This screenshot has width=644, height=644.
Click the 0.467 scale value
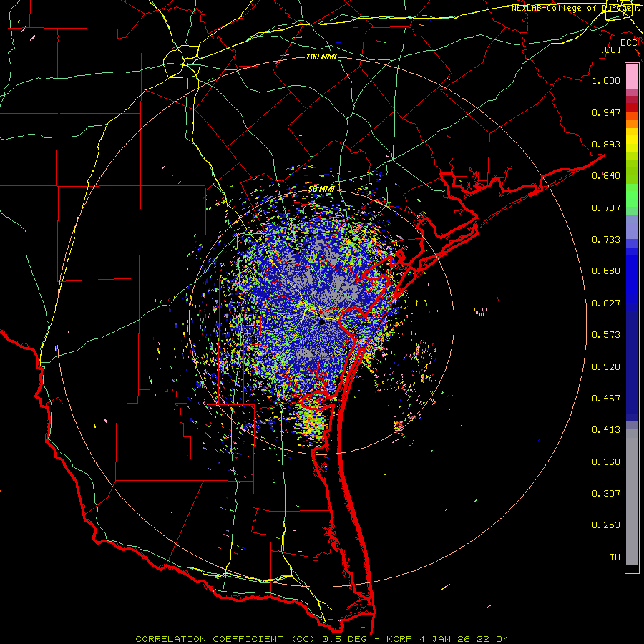pyautogui.click(x=606, y=399)
